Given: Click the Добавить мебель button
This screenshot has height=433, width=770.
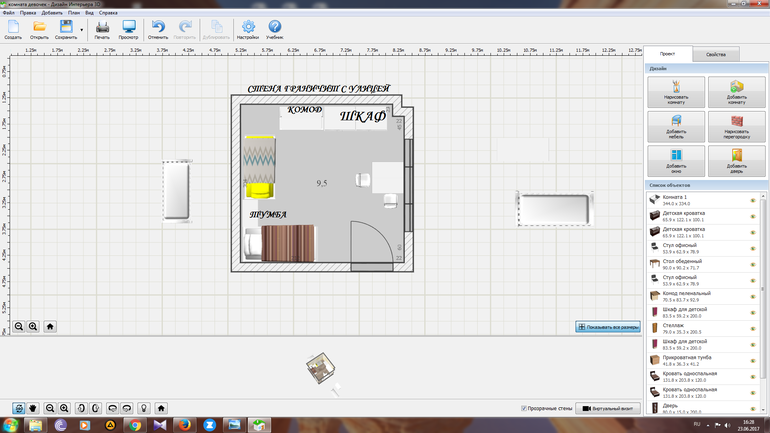Looking at the screenshot, I should 675,126.
